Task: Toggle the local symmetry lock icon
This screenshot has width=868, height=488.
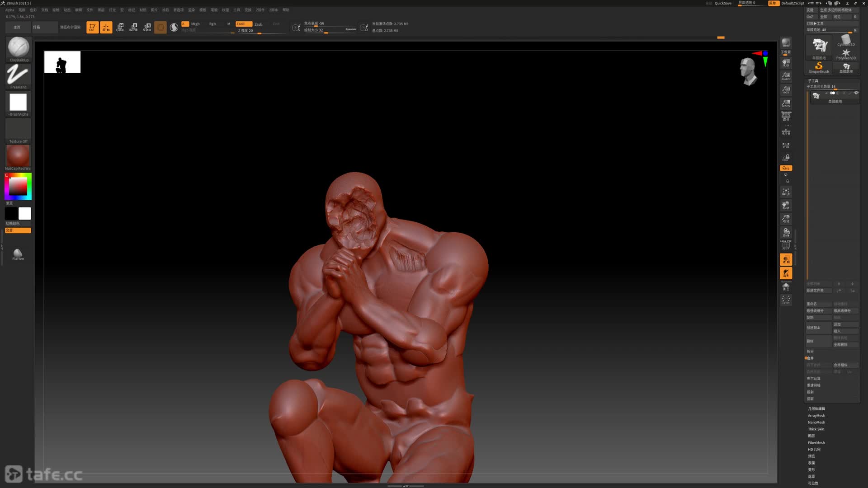Action: 786,158
